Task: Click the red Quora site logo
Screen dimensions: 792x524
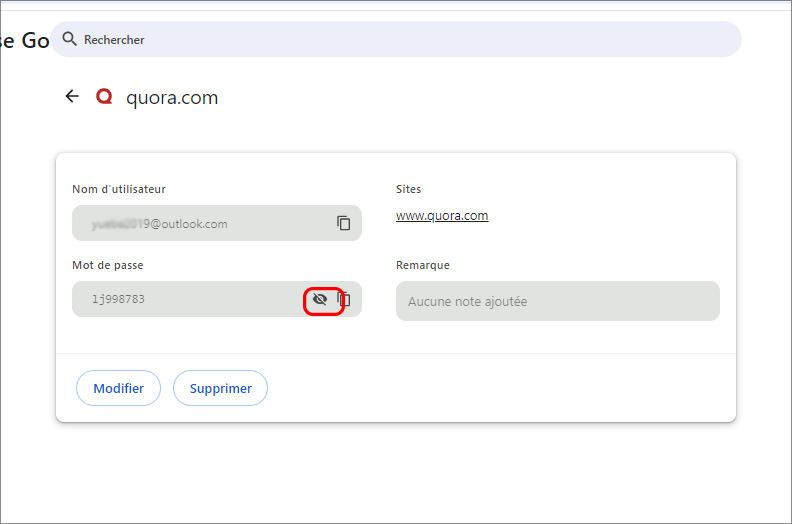Action: click(104, 97)
